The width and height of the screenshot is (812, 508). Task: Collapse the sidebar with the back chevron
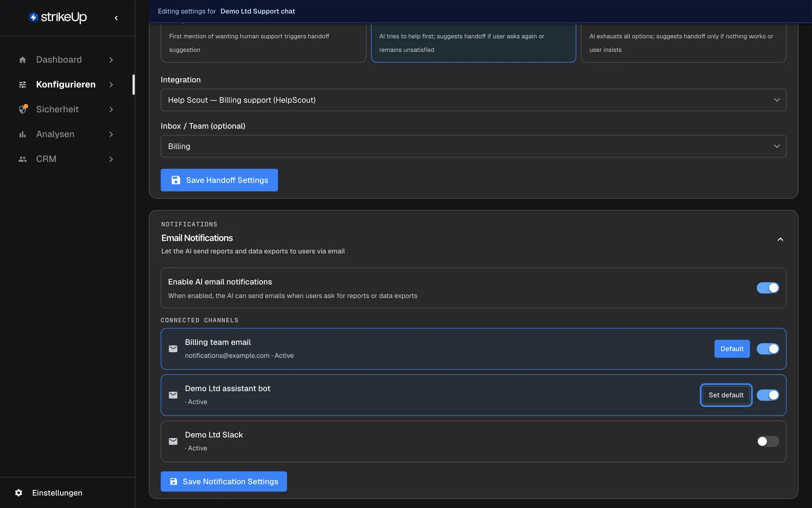click(116, 18)
